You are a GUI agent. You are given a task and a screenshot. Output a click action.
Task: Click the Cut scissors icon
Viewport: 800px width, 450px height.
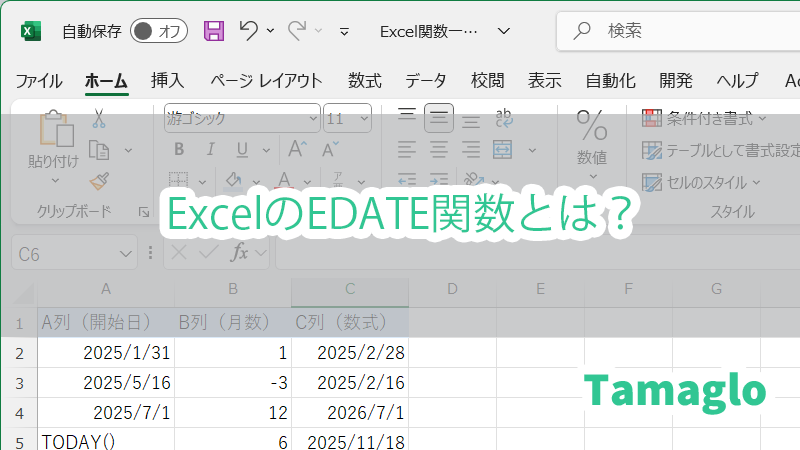[x=98, y=118]
